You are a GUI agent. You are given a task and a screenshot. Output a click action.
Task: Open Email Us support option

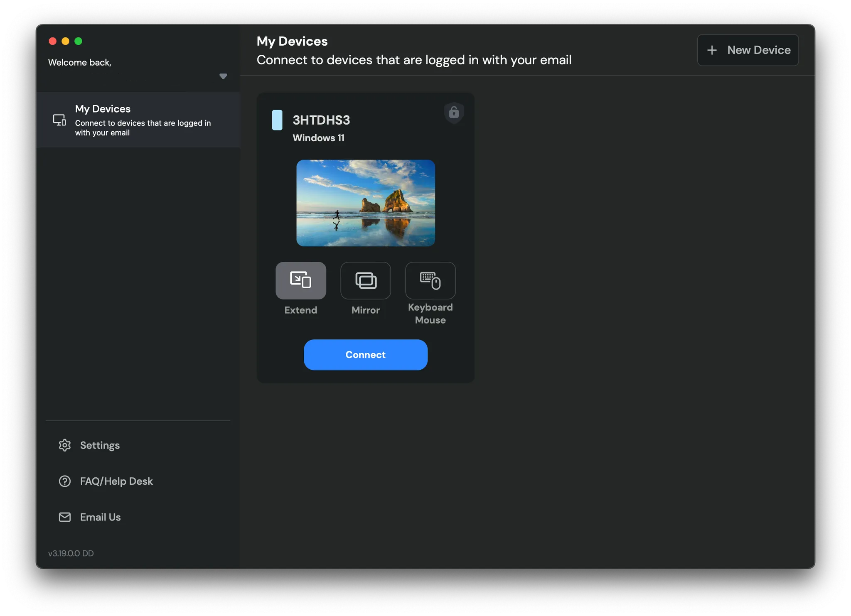pos(100,517)
